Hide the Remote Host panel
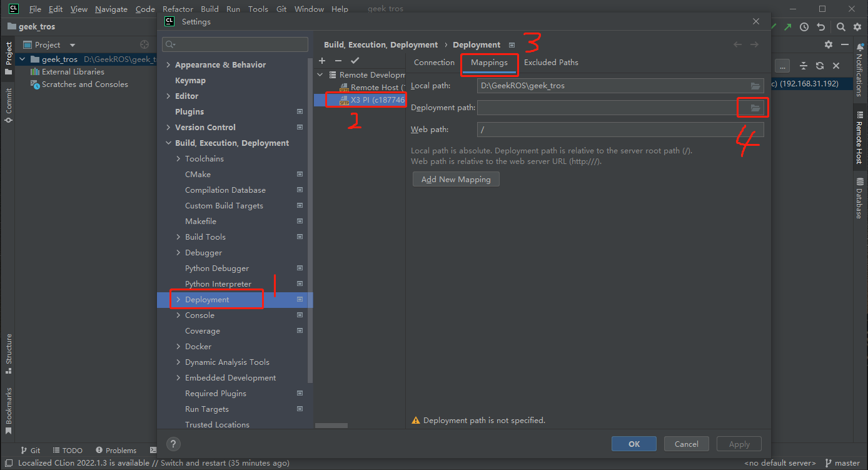This screenshot has height=470, width=868. (844, 44)
